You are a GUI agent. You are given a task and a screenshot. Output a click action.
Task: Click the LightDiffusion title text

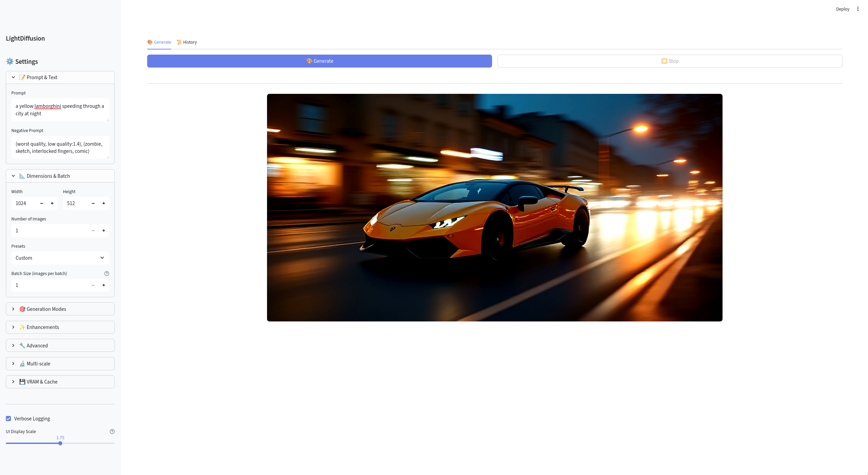click(25, 39)
